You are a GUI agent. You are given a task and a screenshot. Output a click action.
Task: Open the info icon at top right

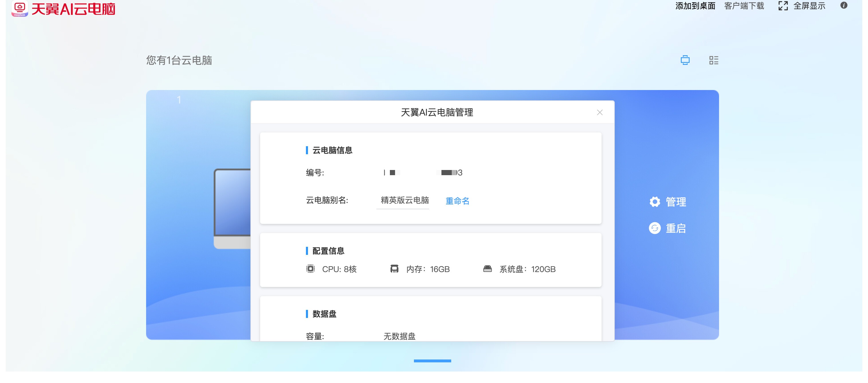coord(844,5)
